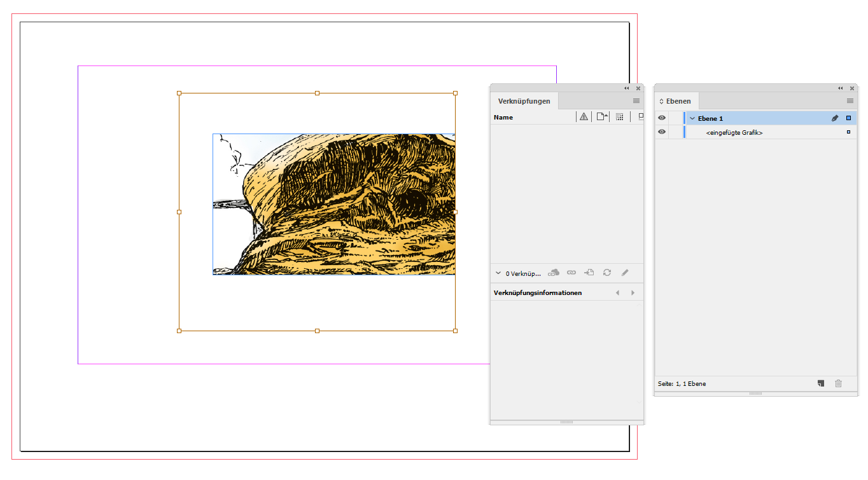Click Ebenen panel bottom resize grip

click(755, 394)
